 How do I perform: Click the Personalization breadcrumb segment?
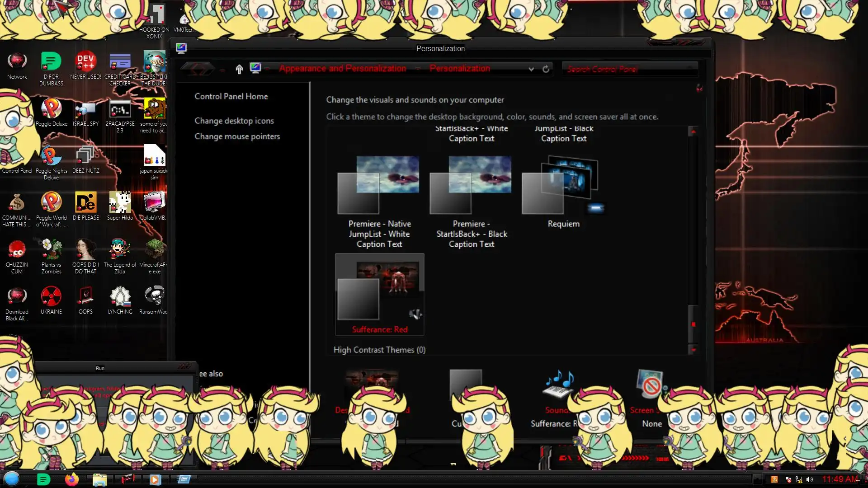[459, 69]
